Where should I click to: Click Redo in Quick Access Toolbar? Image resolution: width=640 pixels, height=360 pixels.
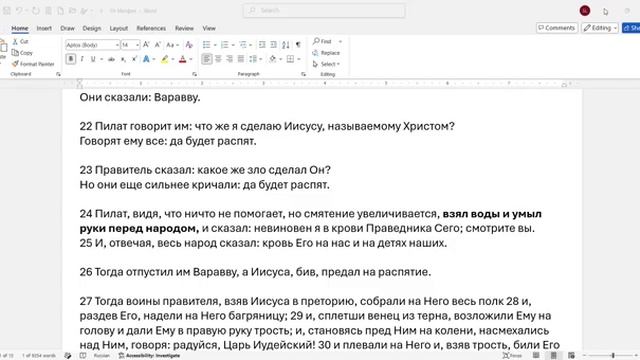tap(36, 11)
